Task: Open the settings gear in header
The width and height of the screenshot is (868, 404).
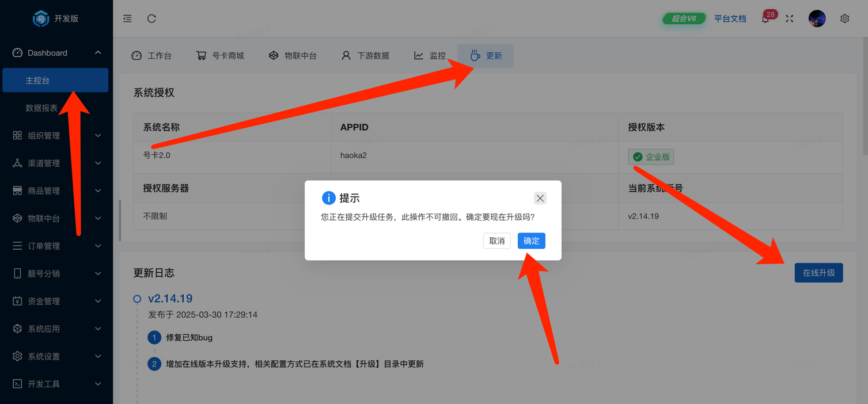Action: point(844,19)
